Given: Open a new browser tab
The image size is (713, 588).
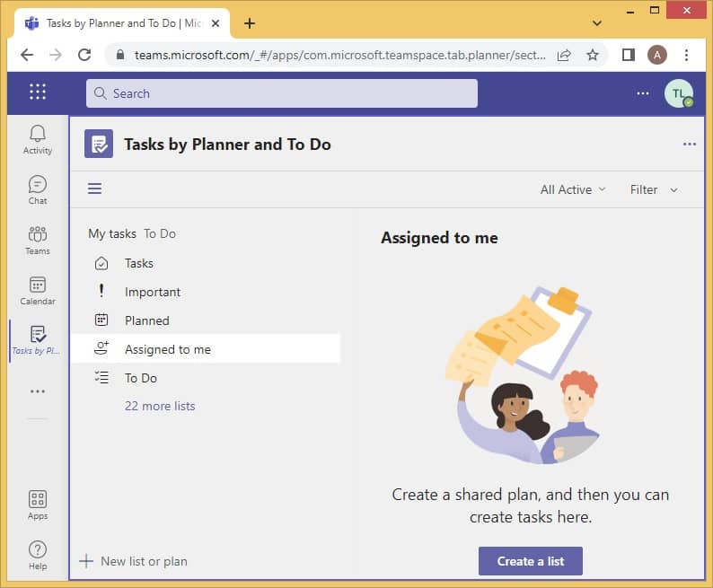Looking at the screenshot, I should (x=250, y=23).
